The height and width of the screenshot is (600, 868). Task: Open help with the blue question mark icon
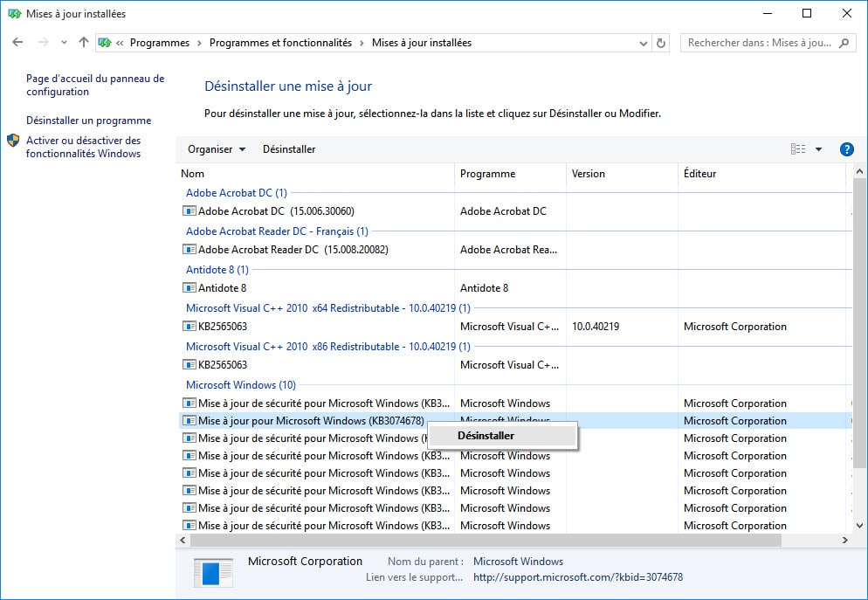(x=846, y=148)
